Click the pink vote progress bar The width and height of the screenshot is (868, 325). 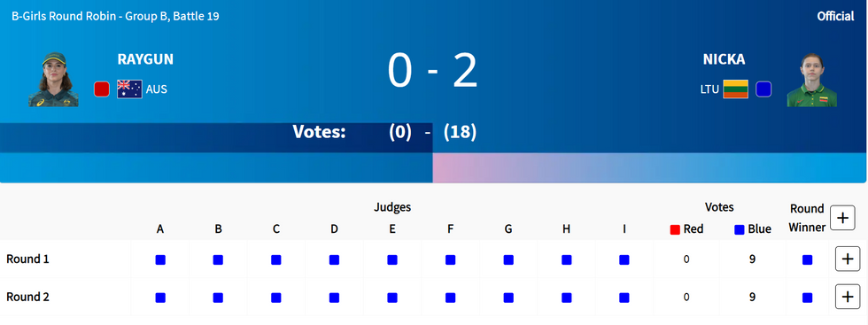pos(649,167)
